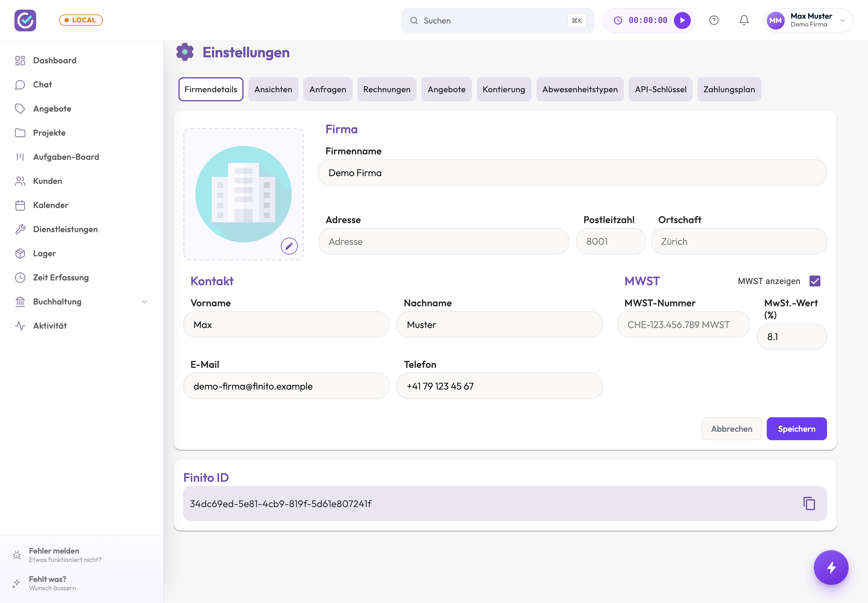Click the Fehlt was sparkle icon

pos(16,583)
